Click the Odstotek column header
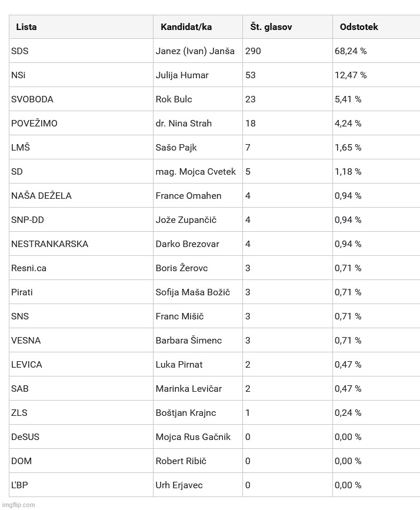Image resolution: width=420 pixels, height=510 pixels. [359, 27]
